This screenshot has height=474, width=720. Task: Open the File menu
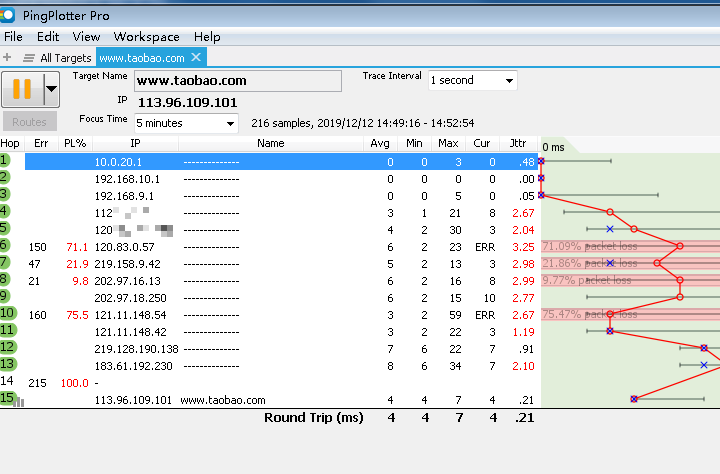13,37
